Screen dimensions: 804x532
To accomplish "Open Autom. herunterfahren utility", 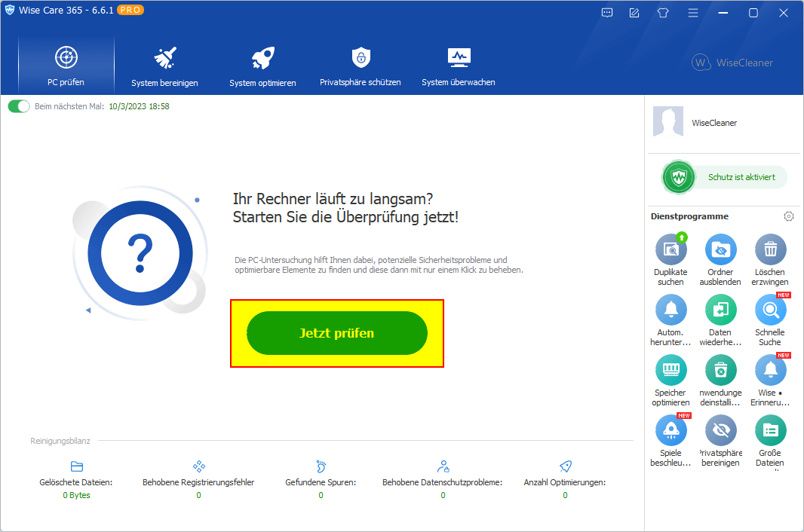I will [x=671, y=320].
